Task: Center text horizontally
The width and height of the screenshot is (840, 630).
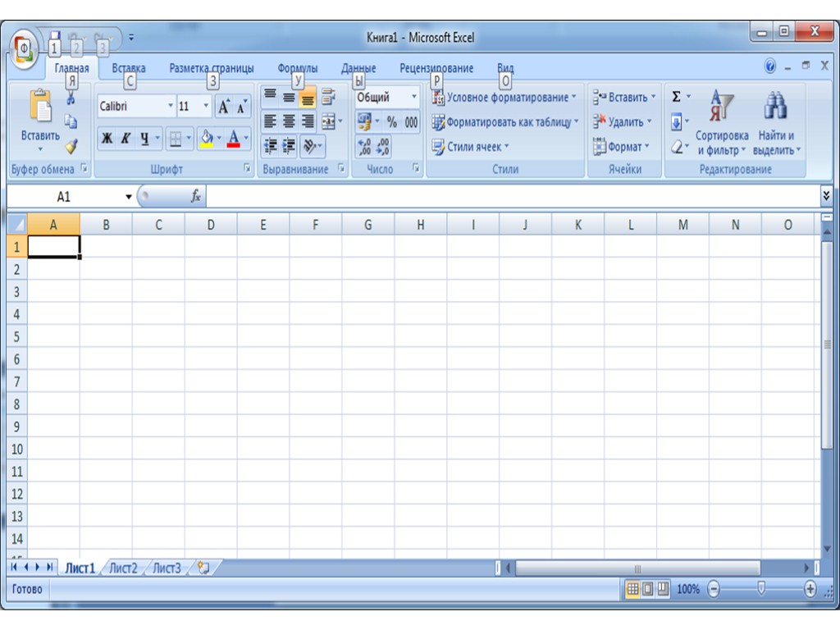Action: click(289, 121)
